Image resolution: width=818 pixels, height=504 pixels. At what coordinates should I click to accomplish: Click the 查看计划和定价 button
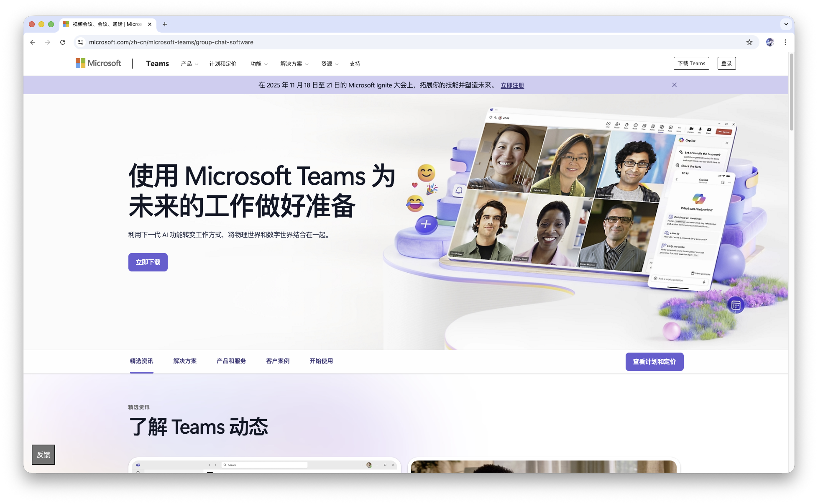(x=654, y=362)
